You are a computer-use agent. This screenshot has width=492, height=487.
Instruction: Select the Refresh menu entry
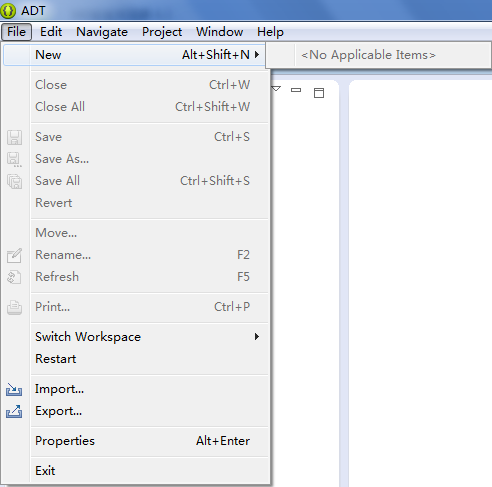(x=136, y=277)
